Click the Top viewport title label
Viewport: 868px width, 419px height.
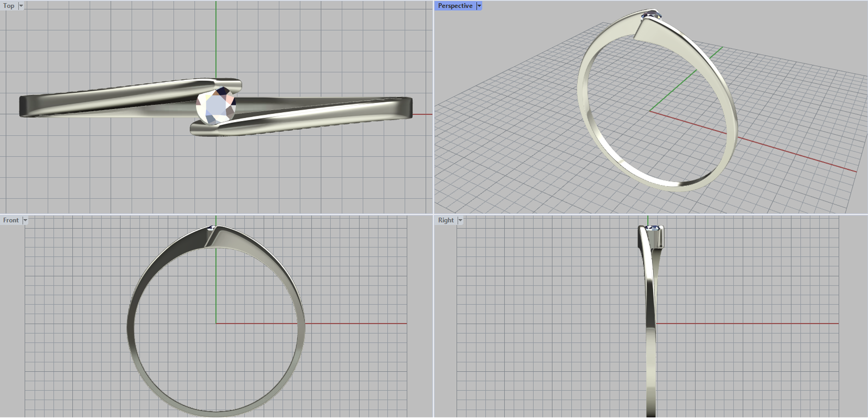coord(9,6)
